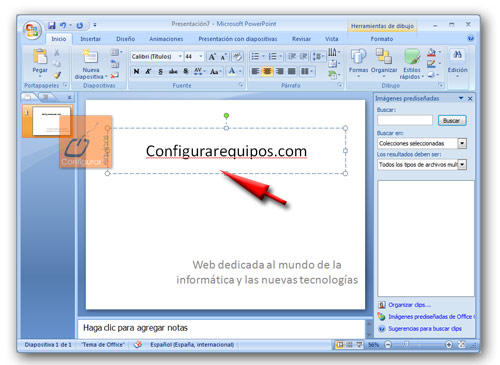Open the Organizar clips link
Image resolution: width=500 pixels, height=365 pixels.
[x=409, y=305]
